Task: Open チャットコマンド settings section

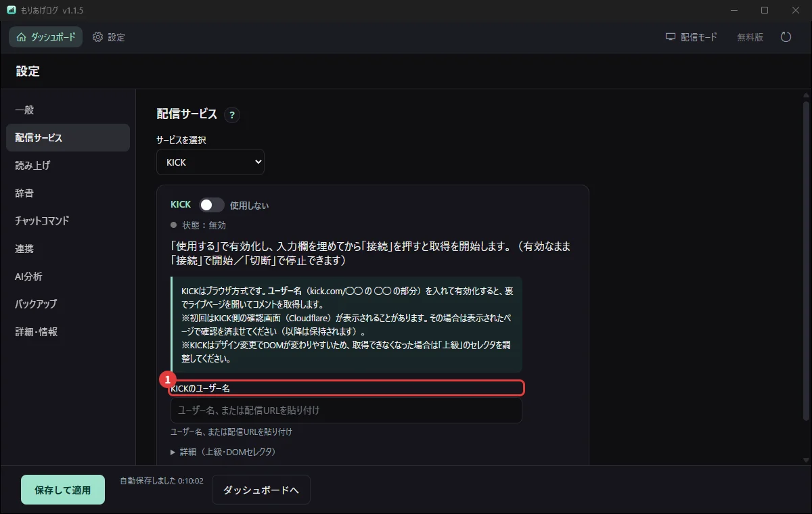Action: tap(68, 220)
